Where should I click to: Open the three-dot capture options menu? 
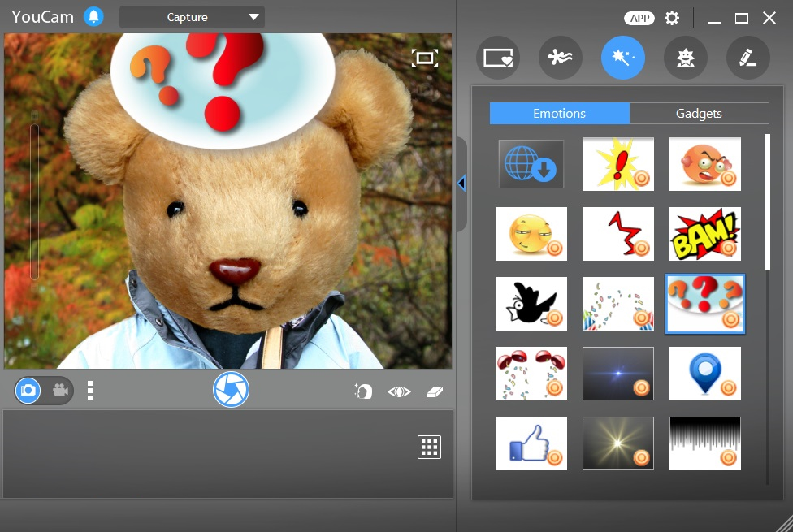(90, 391)
